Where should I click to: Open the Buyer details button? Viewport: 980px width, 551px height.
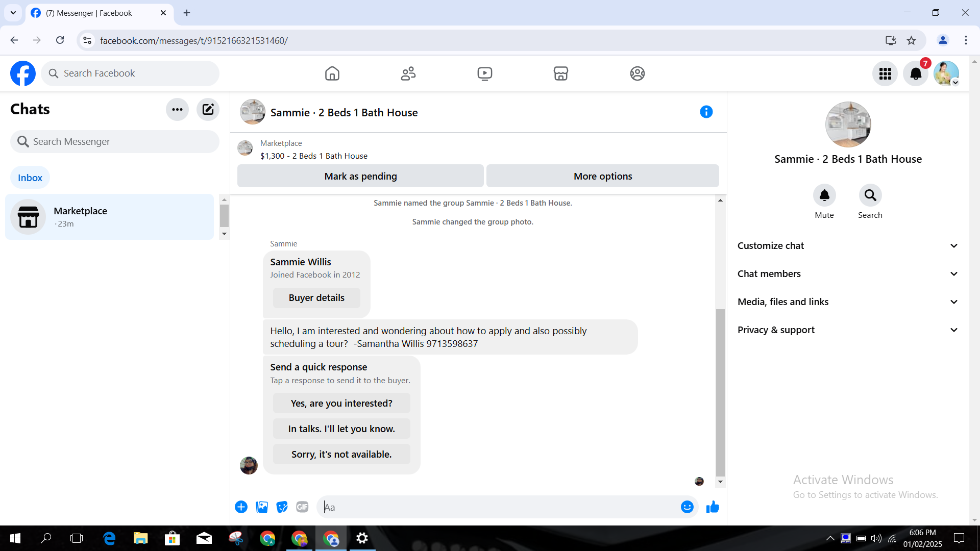(x=316, y=298)
